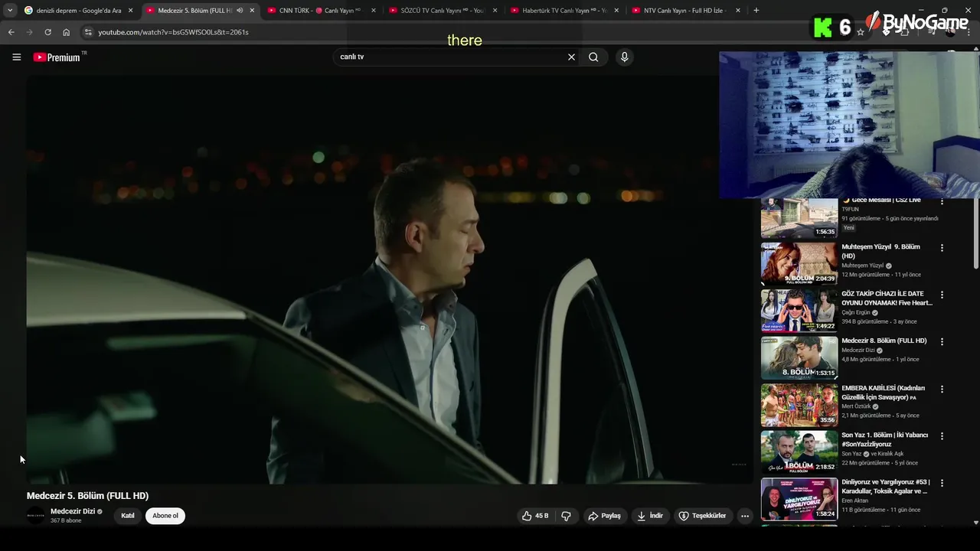Click Son Yaz 1. Bölüm title
The height and width of the screenshot is (551, 980).
[885, 439]
